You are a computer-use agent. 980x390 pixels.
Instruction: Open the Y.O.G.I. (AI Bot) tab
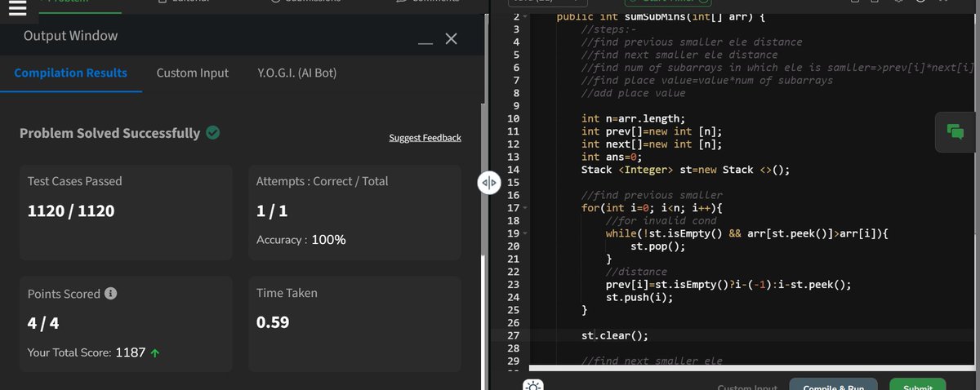(x=296, y=73)
